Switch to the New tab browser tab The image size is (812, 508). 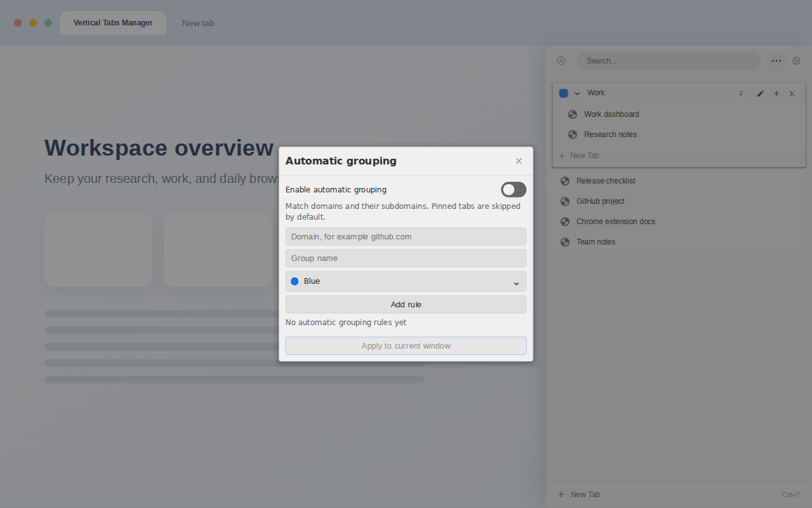pyautogui.click(x=198, y=23)
